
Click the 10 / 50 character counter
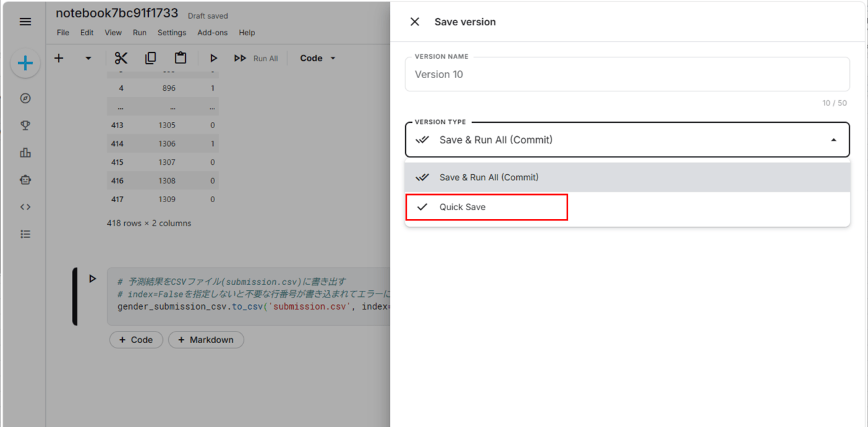click(835, 103)
